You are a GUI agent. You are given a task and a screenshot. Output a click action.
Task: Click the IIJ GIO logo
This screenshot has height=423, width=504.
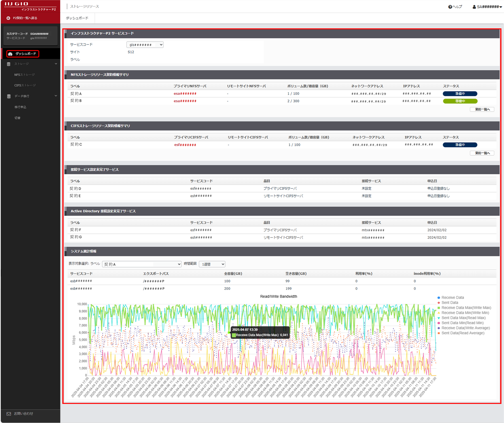click(x=17, y=4)
